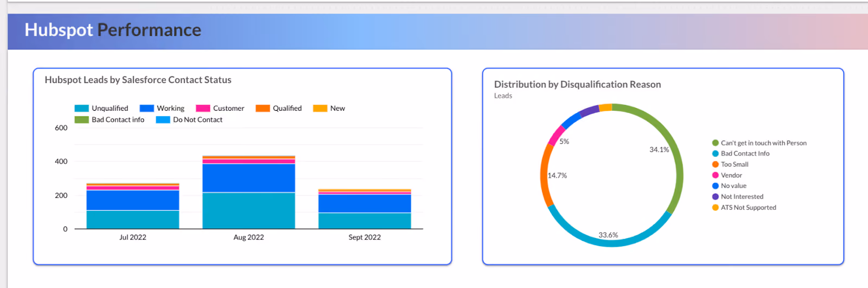Click the Aug 2022 Unqualified bar segment
The height and width of the screenshot is (288, 868).
248,210
